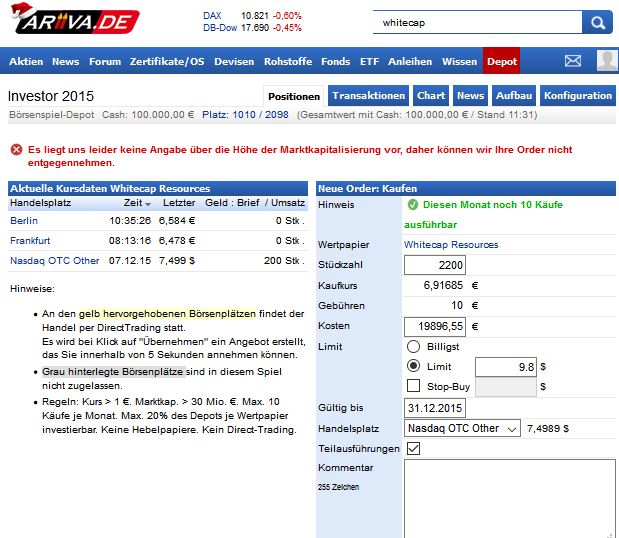Click the Stückzahl field with 2200
The image size is (619, 538).
click(x=435, y=265)
